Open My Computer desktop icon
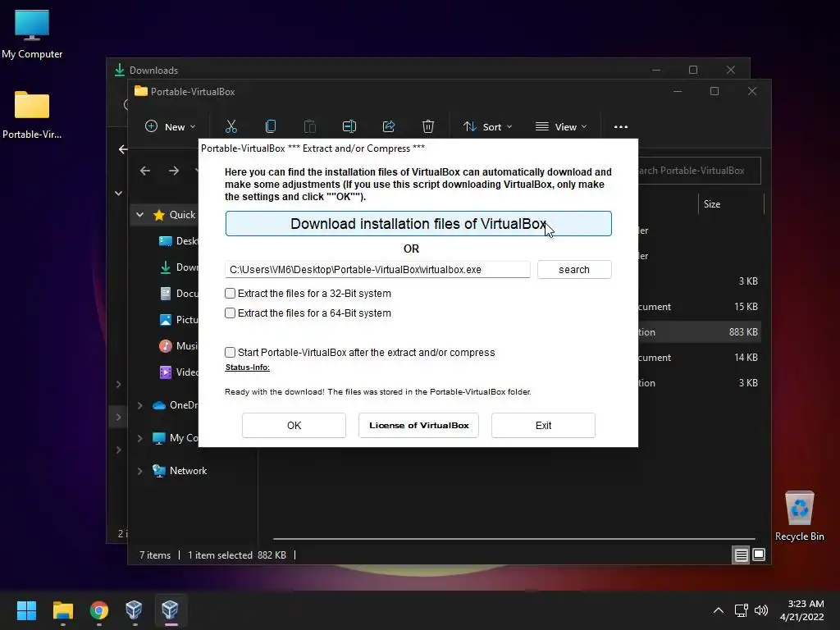The height and width of the screenshot is (630, 840). tap(32, 34)
